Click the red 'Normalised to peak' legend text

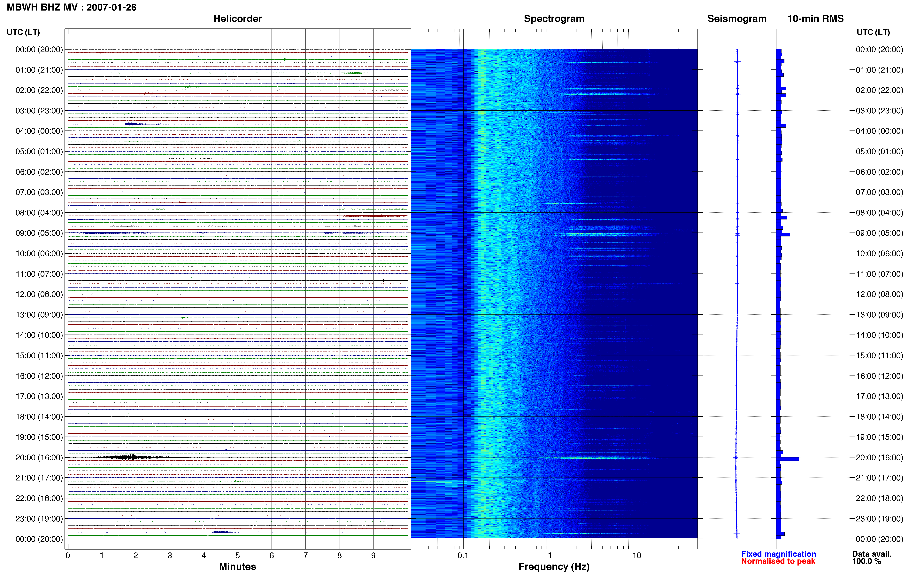coord(778,561)
